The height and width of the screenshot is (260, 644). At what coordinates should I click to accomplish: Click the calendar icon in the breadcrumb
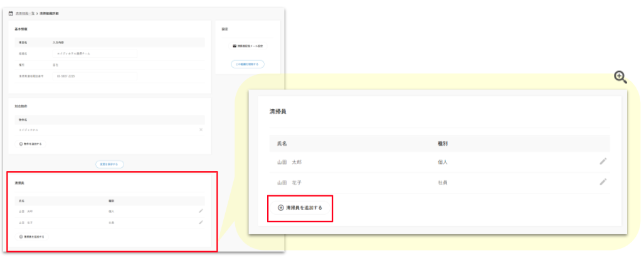[11, 13]
